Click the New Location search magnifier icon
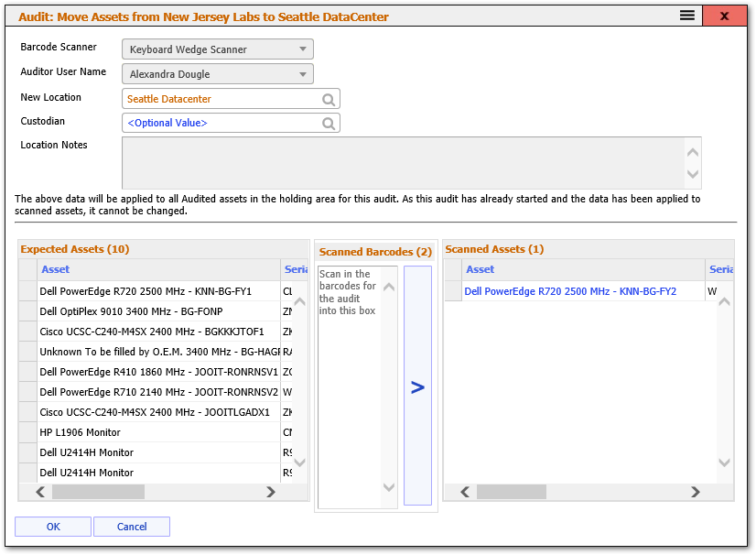The image size is (756, 555). click(329, 98)
